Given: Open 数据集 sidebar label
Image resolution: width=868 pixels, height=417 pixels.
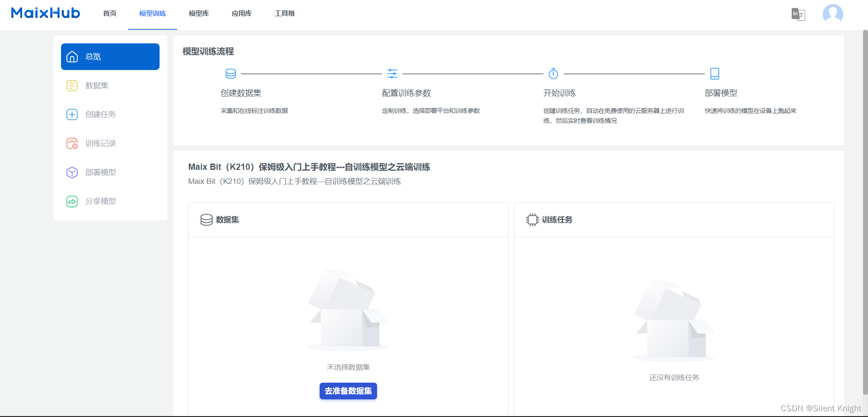Looking at the screenshot, I should pos(97,85).
